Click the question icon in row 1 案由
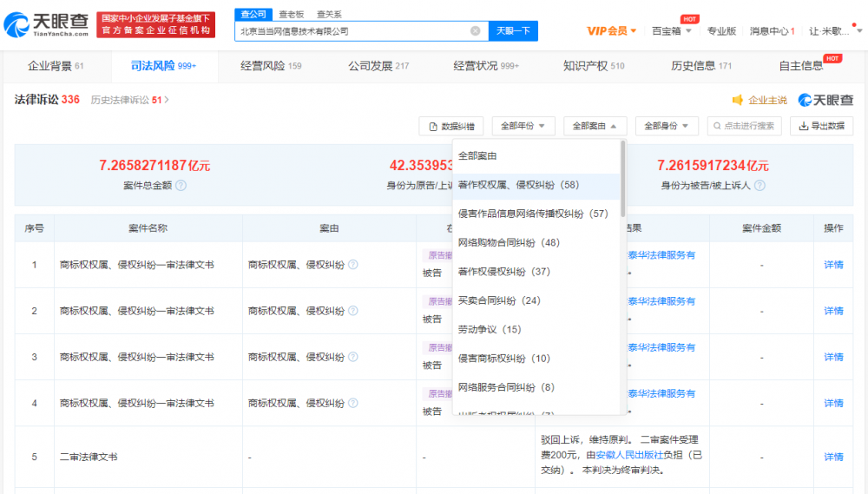 click(x=353, y=265)
